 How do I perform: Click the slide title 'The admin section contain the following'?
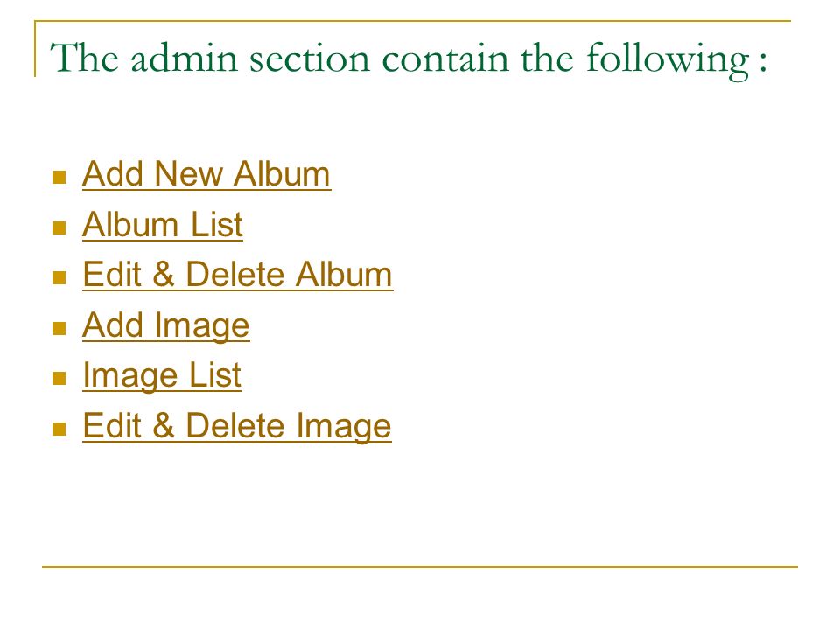[x=409, y=59]
